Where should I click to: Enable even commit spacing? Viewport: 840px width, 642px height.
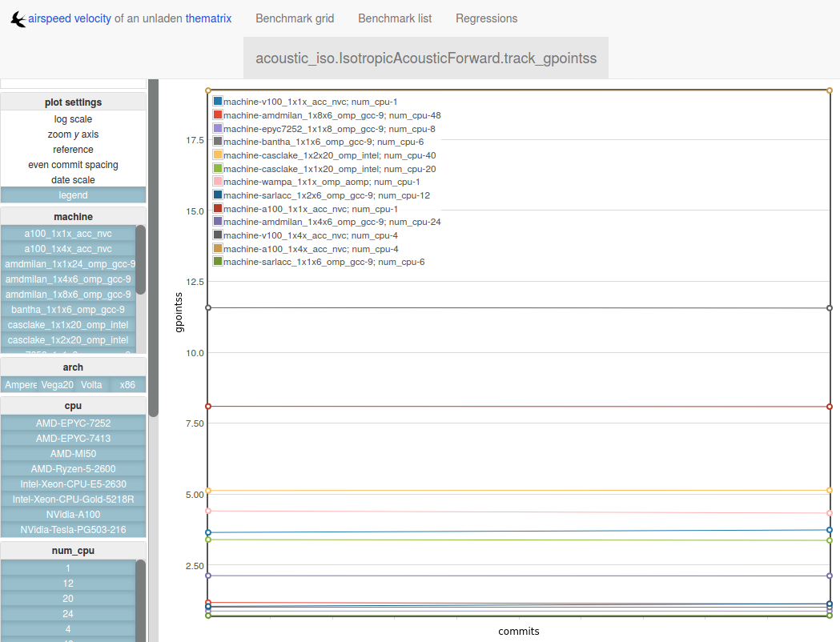(x=74, y=165)
